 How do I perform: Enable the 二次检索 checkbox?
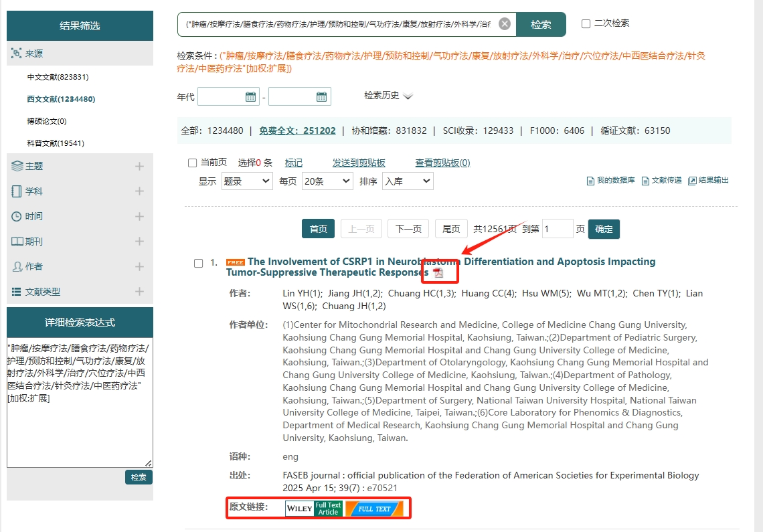[586, 23]
